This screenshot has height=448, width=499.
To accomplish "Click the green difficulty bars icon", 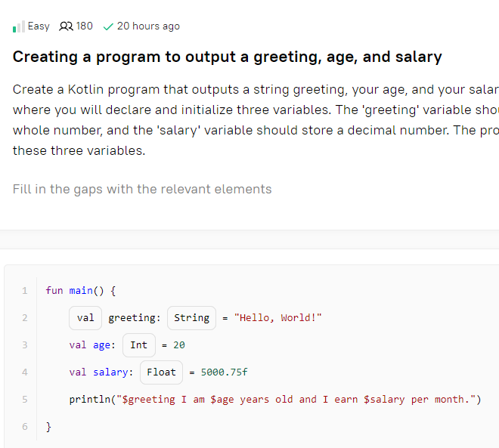I will (18, 26).
